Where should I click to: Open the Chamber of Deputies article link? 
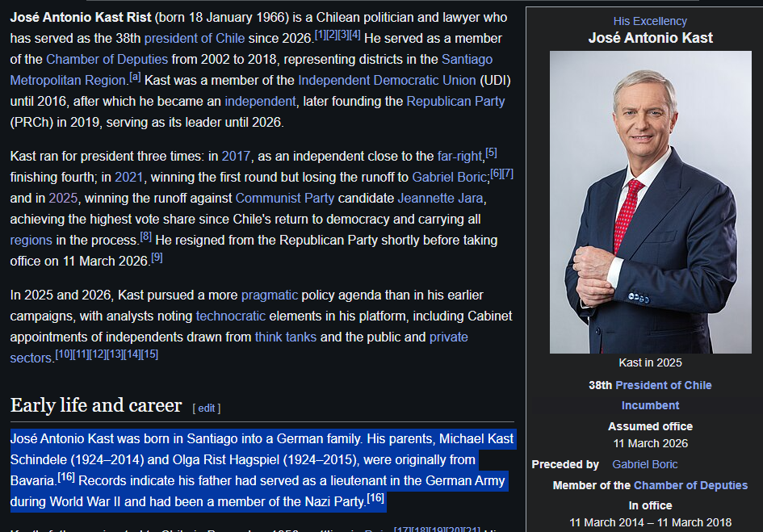[x=107, y=60]
